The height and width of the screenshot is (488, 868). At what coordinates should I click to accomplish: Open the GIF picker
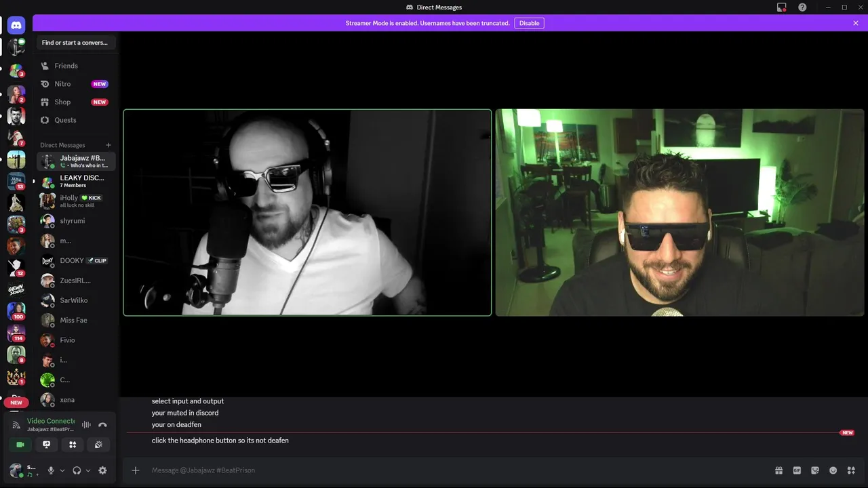pyautogui.click(x=797, y=470)
